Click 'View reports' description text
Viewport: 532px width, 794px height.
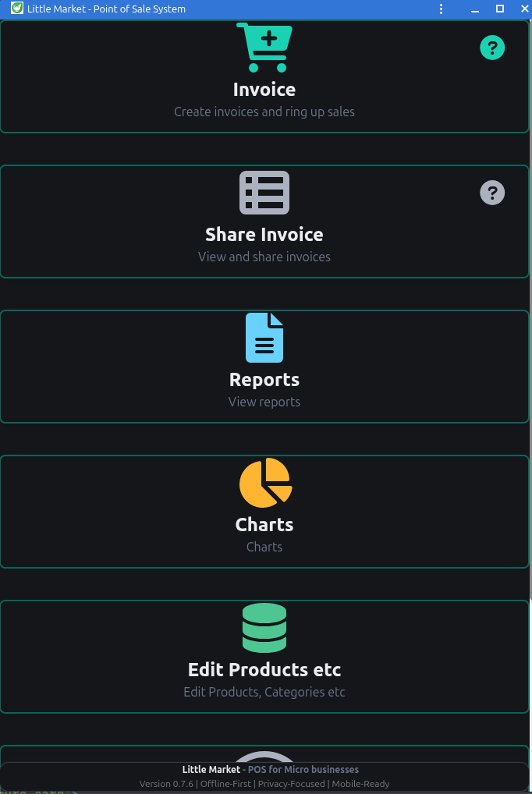[264, 402]
